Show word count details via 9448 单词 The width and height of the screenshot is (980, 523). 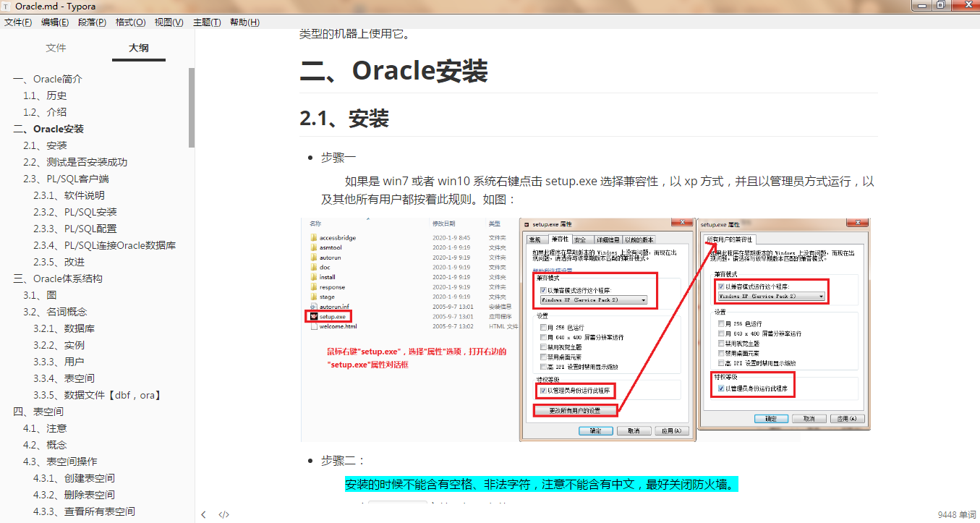click(x=956, y=515)
